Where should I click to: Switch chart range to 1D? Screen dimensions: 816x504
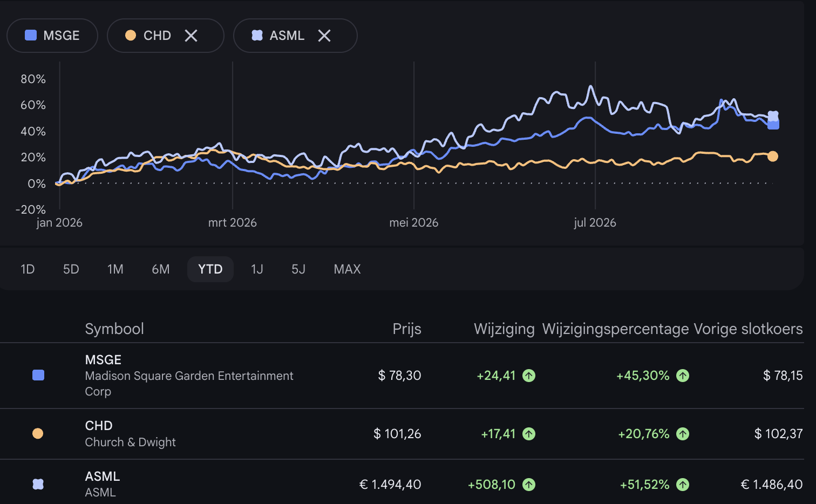[28, 269]
